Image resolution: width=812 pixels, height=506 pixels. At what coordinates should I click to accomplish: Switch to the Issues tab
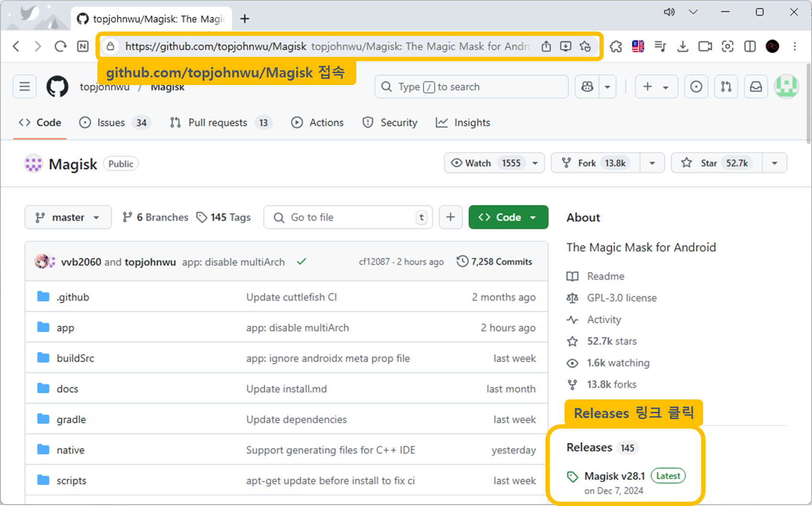click(x=111, y=123)
